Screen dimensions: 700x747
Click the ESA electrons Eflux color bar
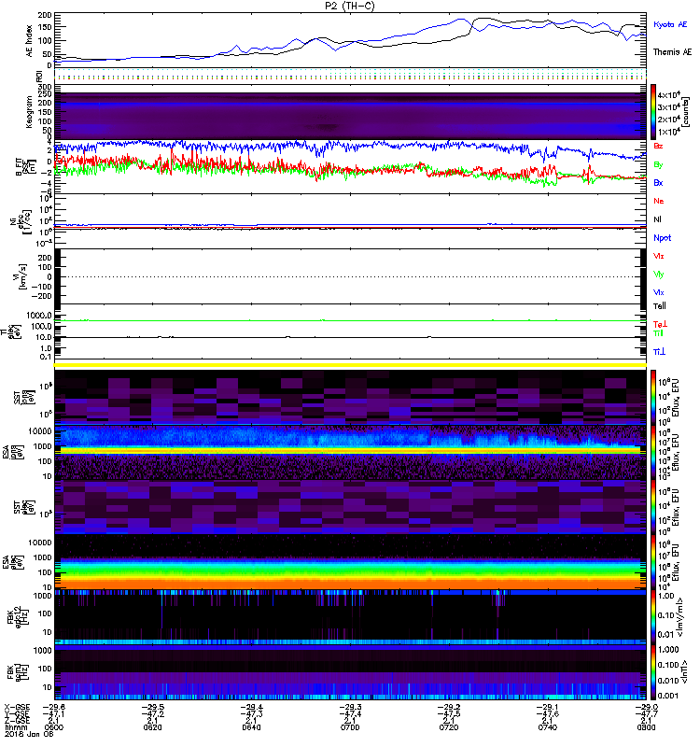click(x=653, y=562)
